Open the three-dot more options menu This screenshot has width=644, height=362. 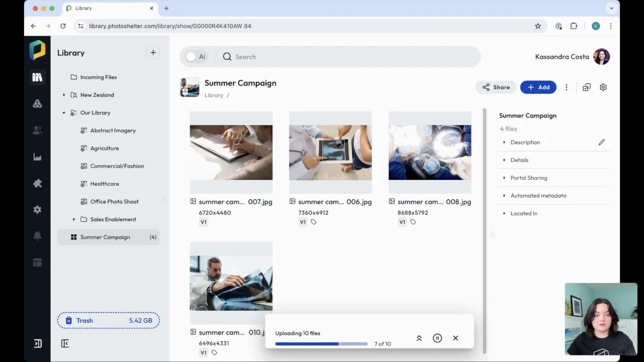coord(566,87)
